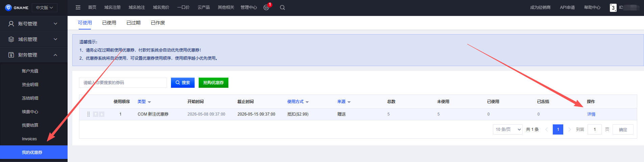The image size is (644, 162).
Task: Click the 成为经销商 link
Action: (540, 7)
